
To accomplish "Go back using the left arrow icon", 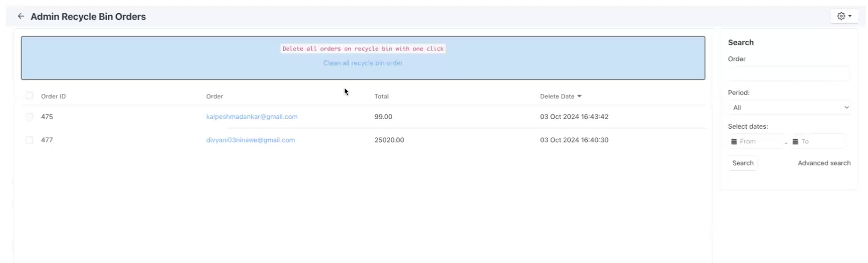I will click(x=21, y=16).
